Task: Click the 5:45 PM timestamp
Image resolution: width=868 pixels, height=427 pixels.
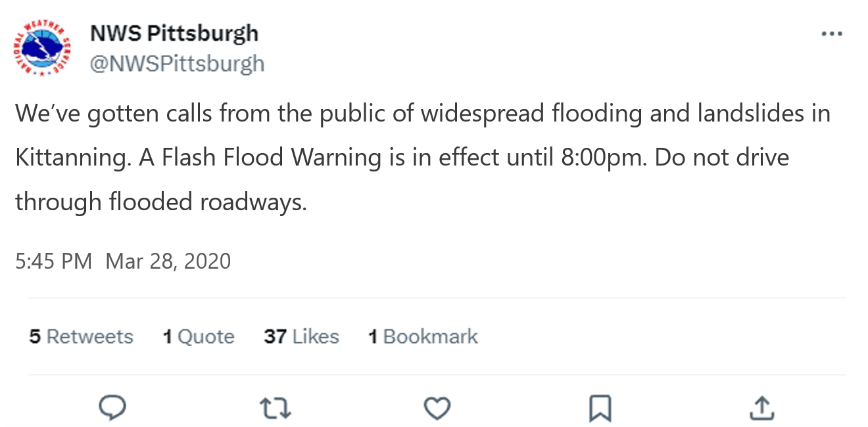Action: tap(54, 261)
